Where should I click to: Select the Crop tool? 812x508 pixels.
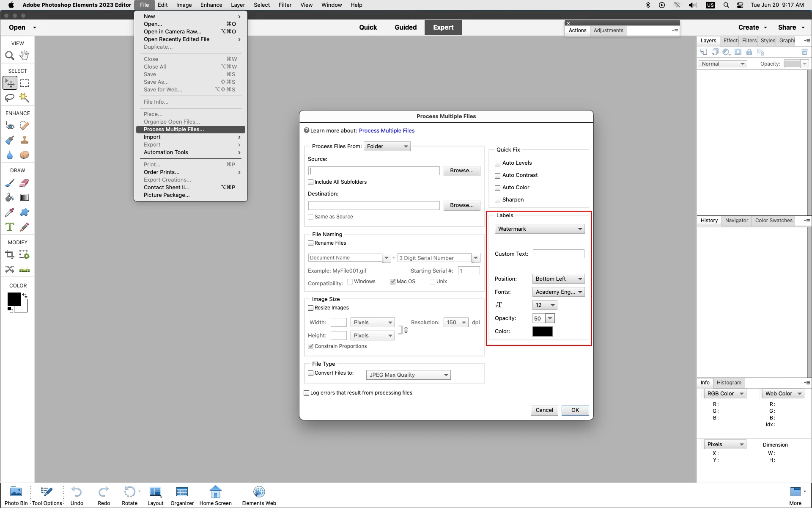(x=10, y=255)
